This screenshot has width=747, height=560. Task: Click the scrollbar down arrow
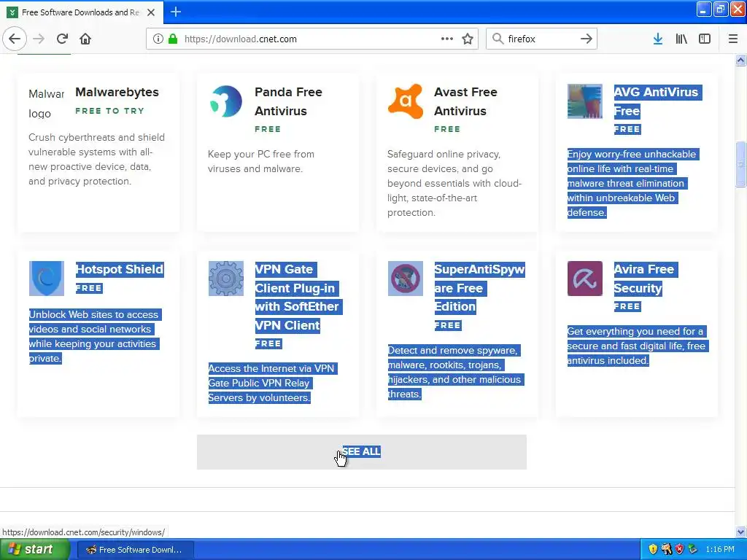tap(740, 532)
